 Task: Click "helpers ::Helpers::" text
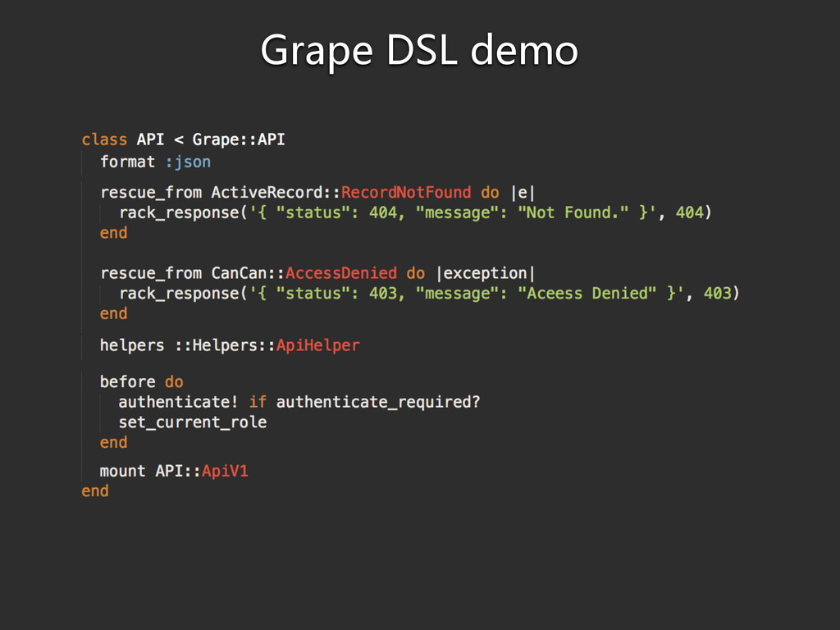(x=188, y=345)
